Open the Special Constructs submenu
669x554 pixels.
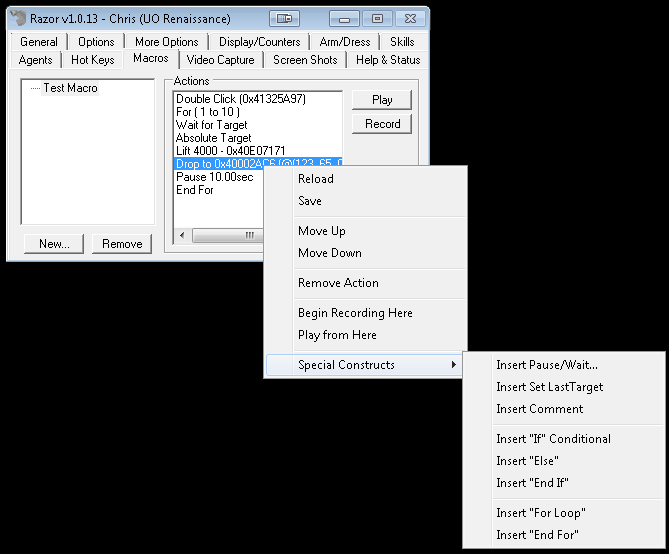coord(364,365)
